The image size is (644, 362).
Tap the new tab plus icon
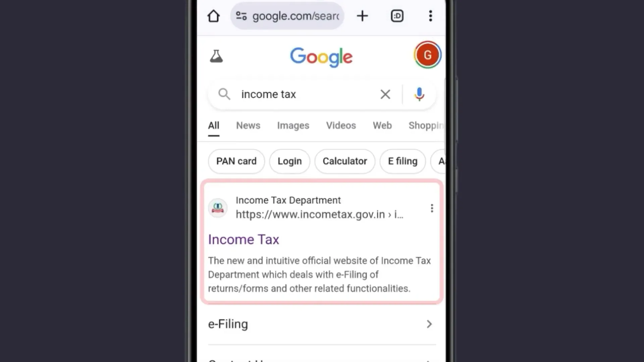tap(362, 16)
